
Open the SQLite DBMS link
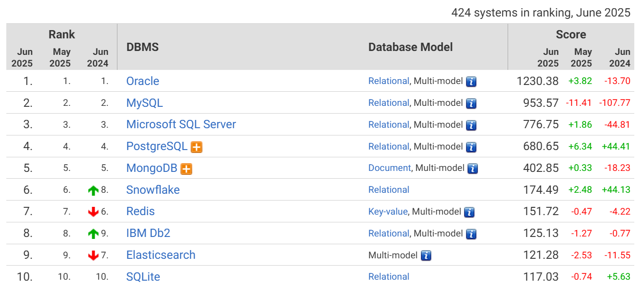(x=143, y=277)
